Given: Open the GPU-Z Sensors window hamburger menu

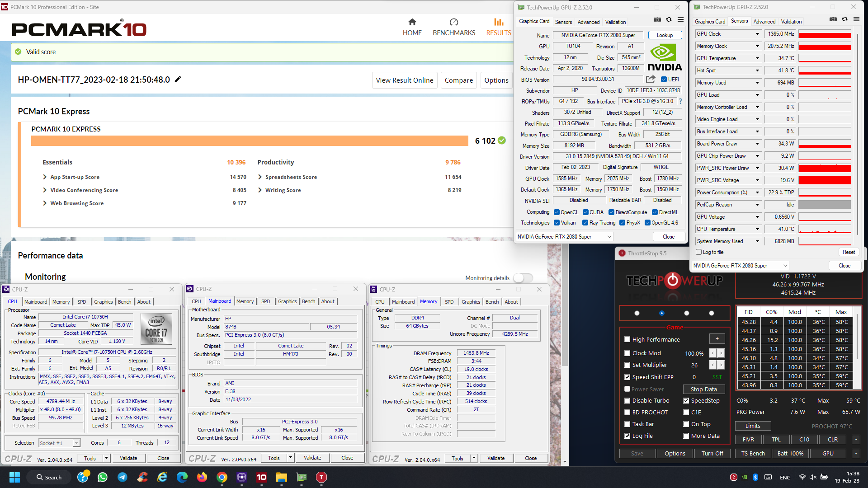Looking at the screenshot, I should (x=856, y=19).
